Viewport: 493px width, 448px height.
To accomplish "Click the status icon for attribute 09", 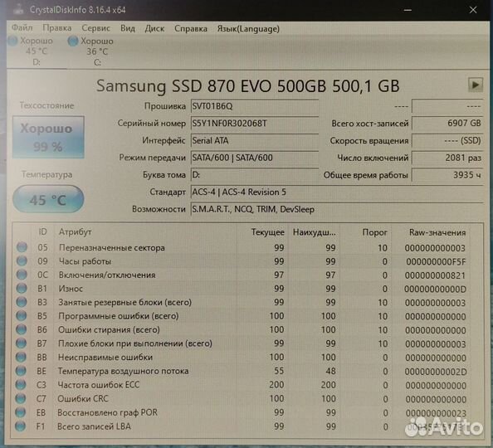I will pyautogui.click(x=22, y=261).
